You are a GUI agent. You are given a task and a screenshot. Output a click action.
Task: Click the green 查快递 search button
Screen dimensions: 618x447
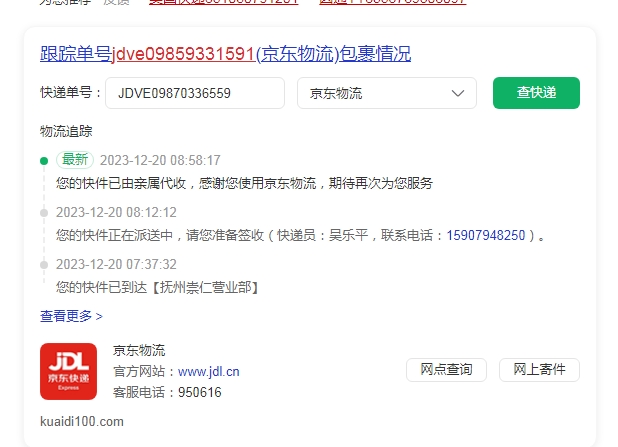click(536, 93)
